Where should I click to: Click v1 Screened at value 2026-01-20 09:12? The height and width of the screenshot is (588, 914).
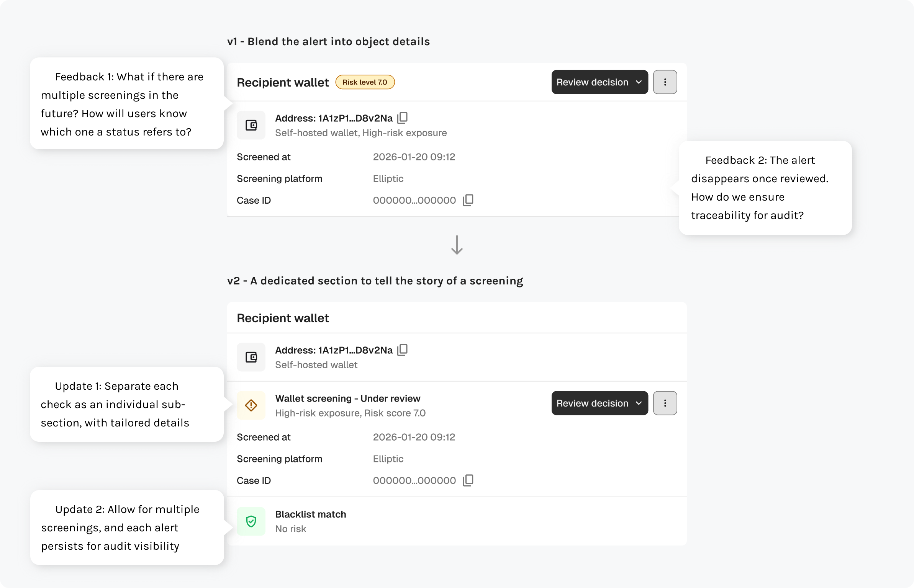(x=414, y=157)
